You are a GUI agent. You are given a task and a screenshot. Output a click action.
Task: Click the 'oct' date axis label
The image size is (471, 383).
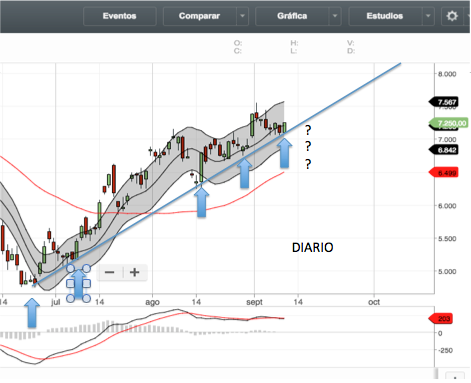(374, 302)
